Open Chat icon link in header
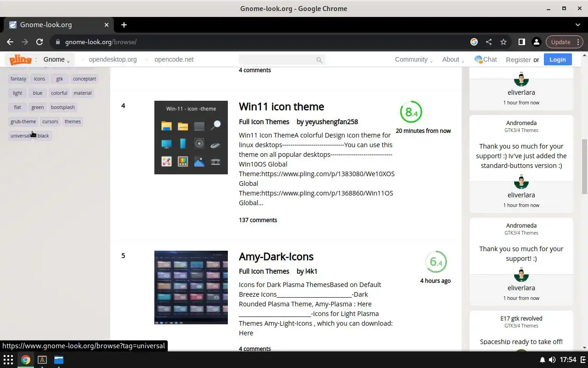The image size is (588, 368). [486, 59]
